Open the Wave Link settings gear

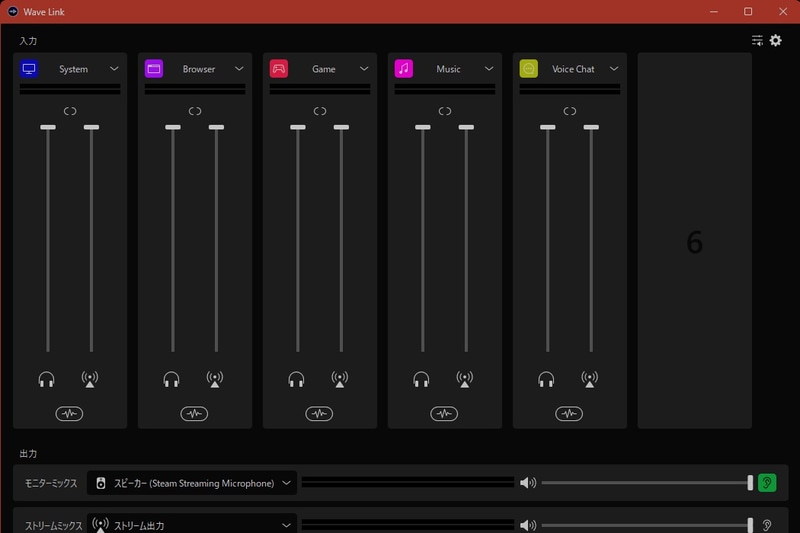pyautogui.click(x=776, y=40)
